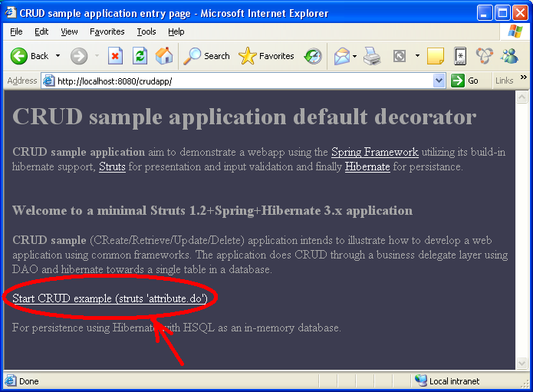Open the Edit menu
Image resolution: width=533 pixels, height=392 pixels.
pos(41,31)
